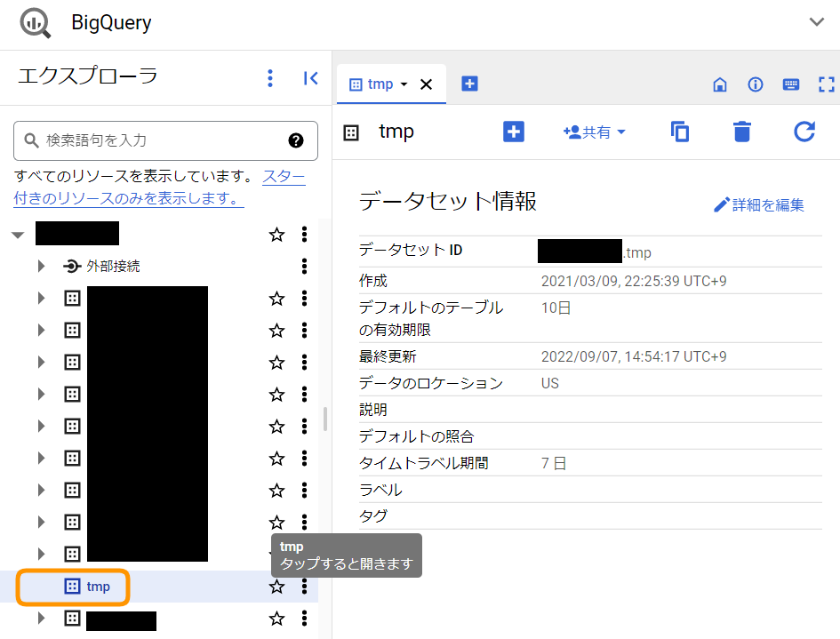This screenshot has width=840, height=639.
Task: Open the info icon in tab bar
Action: click(x=756, y=84)
